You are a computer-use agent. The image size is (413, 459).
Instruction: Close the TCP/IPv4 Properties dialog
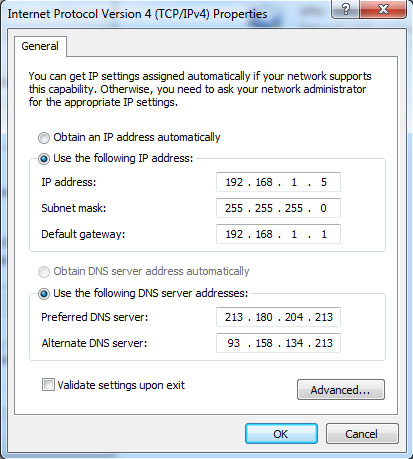(383, 9)
